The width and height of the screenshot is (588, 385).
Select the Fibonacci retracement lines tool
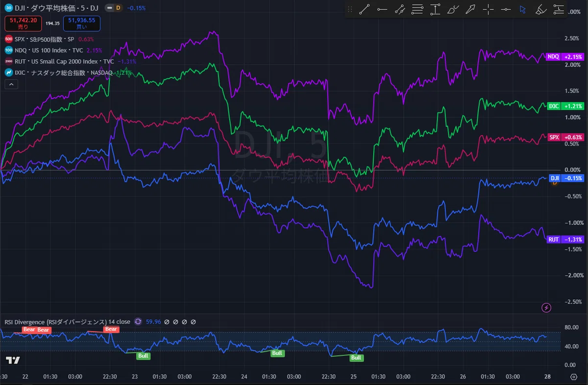click(x=417, y=9)
